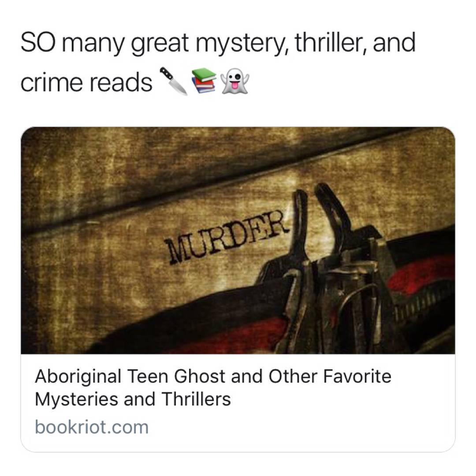Open the typewriter link preview image
The height and width of the screenshot is (476, 476).
(238, 241)
